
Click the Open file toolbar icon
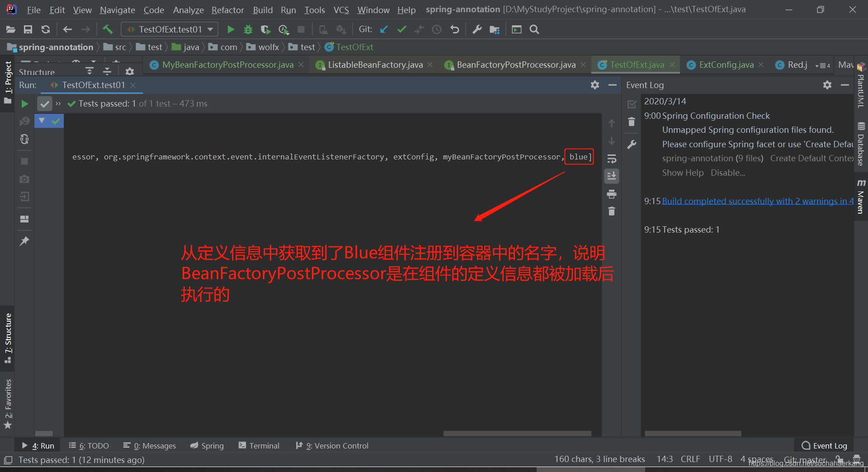(x=10, y=29)
